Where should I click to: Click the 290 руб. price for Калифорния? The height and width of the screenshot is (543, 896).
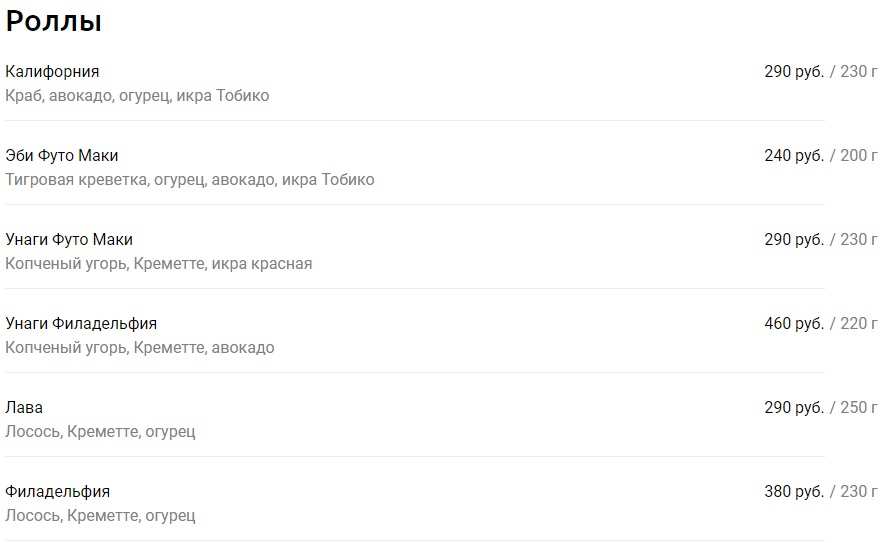794,72
